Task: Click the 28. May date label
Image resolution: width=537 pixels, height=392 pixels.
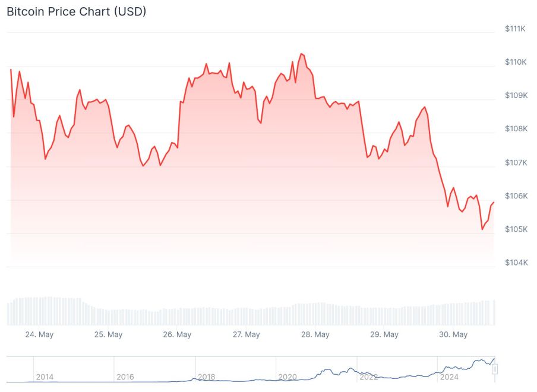Action: 315,334
